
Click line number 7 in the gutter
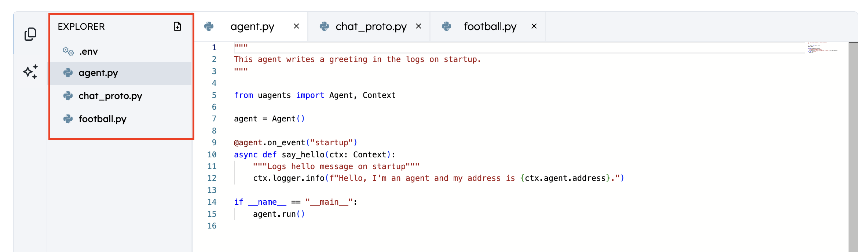[x=214, y=119]
